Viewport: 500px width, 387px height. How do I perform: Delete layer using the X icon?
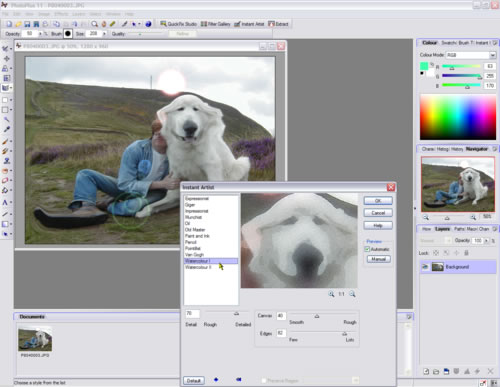click(490, 371)
